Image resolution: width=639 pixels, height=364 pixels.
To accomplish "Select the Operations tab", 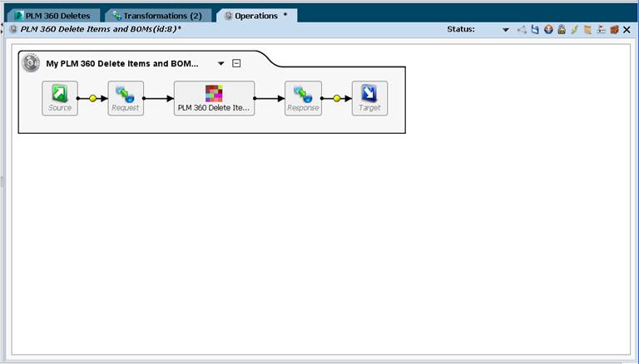I will pos(256,16).
